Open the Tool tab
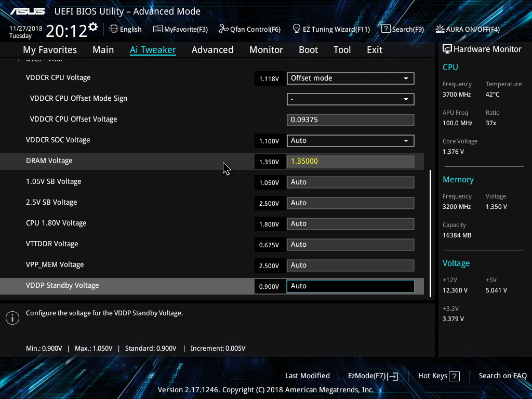This screenshot has width=532, height=399. coord(342,50)
